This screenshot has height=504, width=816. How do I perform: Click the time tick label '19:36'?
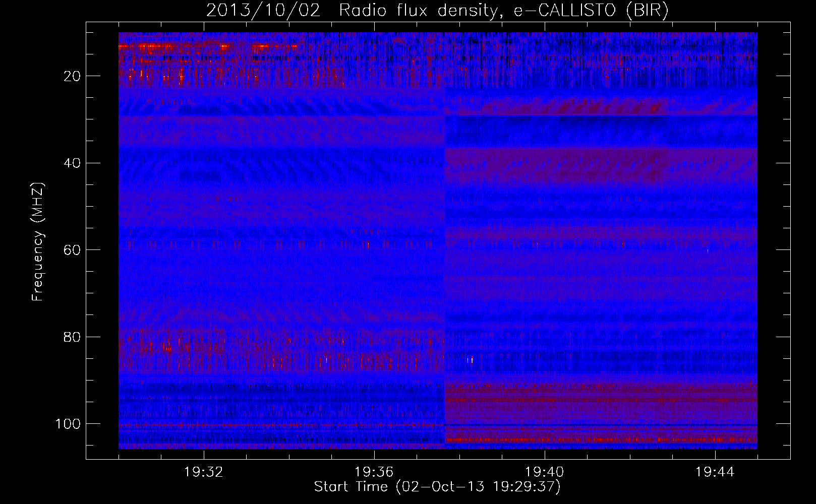374,472
